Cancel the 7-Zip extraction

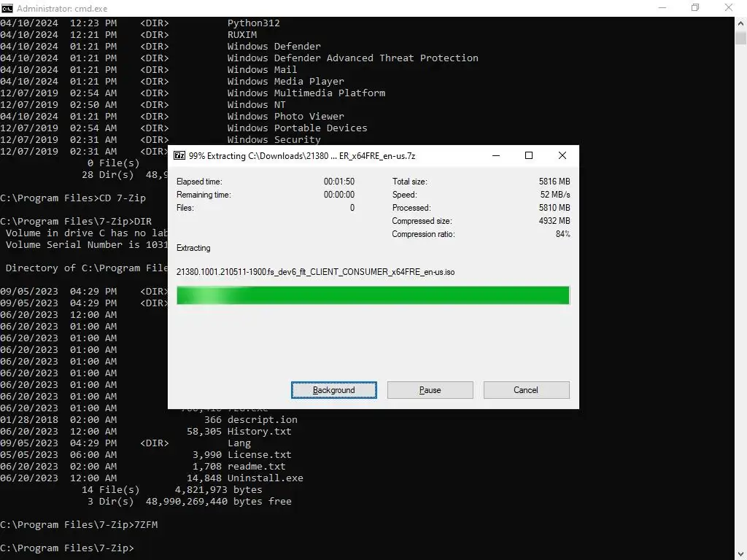coord(526,390)
